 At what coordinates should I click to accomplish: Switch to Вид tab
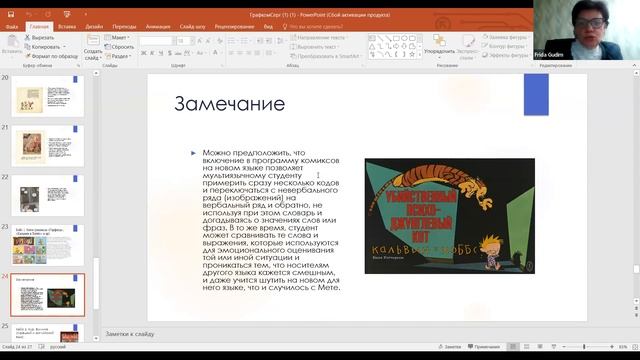click(x=268, y=27)
